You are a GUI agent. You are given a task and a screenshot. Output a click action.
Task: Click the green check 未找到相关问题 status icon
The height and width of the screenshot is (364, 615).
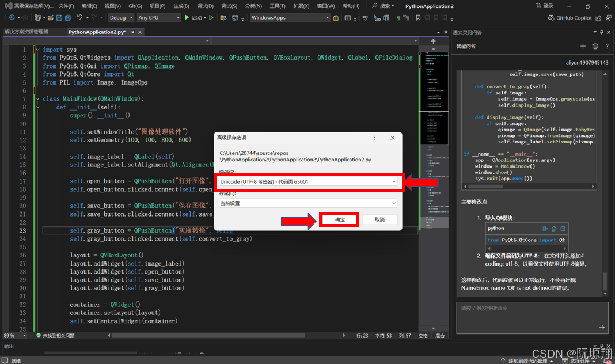click(39, 335)
